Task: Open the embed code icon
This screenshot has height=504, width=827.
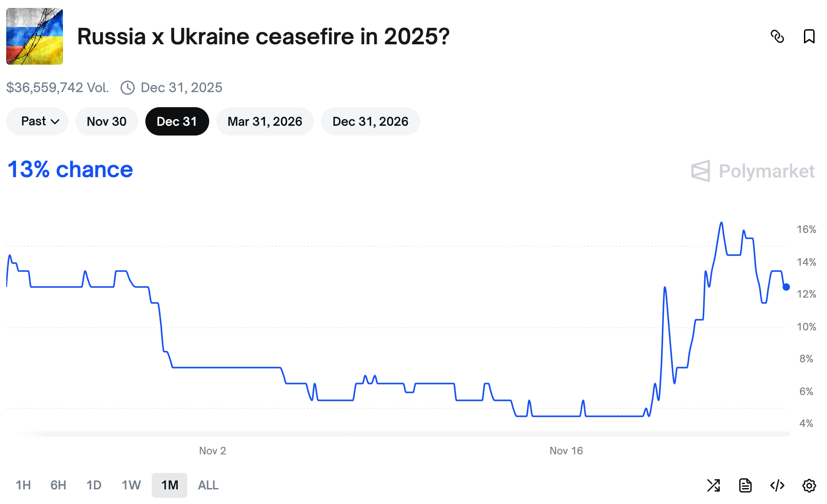Action: click(777, 485)
